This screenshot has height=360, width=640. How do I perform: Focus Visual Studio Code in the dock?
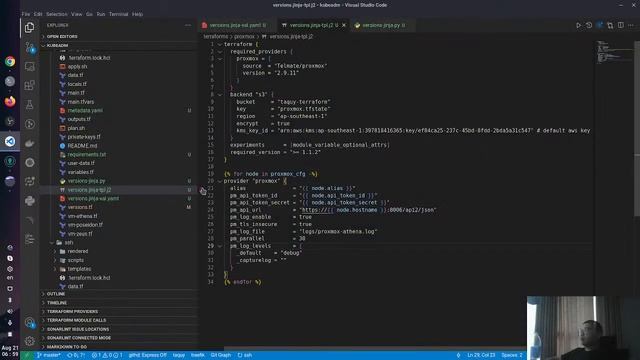click(10, 141)
